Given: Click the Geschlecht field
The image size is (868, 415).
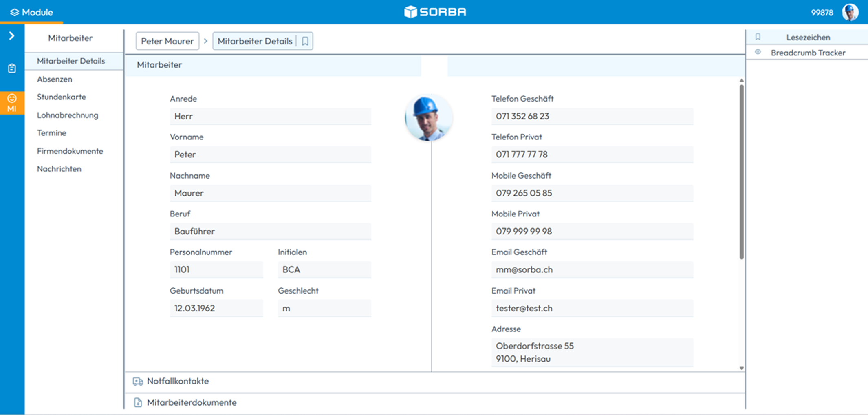Looking at the screenshot, I should (x=324, y=308).
